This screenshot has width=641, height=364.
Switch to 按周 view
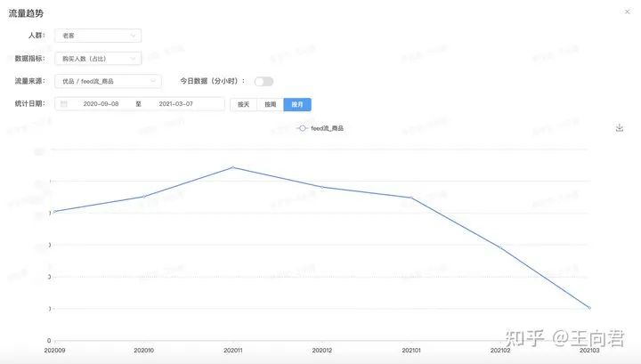coord(270,104)
